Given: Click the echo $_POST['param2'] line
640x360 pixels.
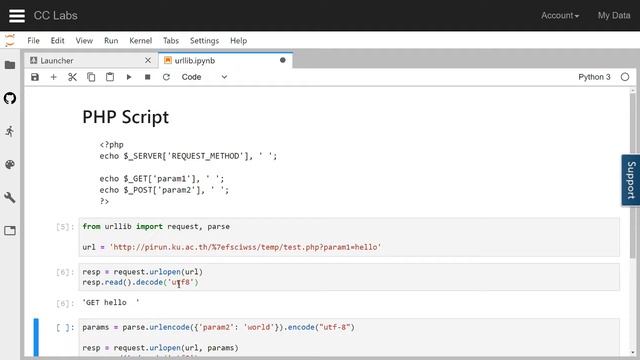Looking at the screenshot, I should coord(164,190).
